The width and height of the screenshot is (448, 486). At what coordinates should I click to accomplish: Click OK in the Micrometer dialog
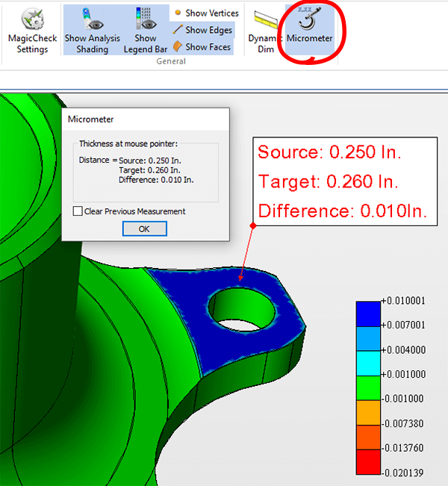(144, 228)
